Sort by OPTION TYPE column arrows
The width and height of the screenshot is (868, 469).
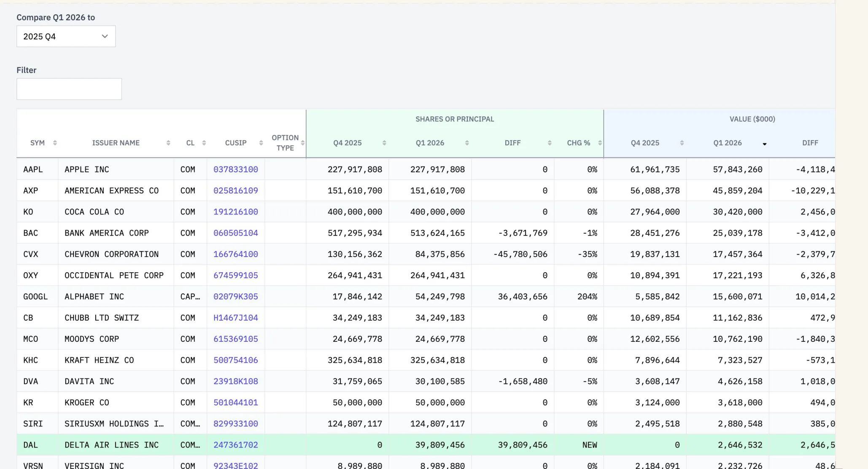[302, 143]
